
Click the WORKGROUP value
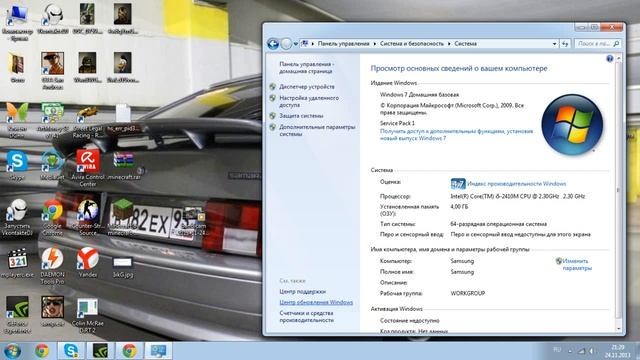[x=468, y=293]
